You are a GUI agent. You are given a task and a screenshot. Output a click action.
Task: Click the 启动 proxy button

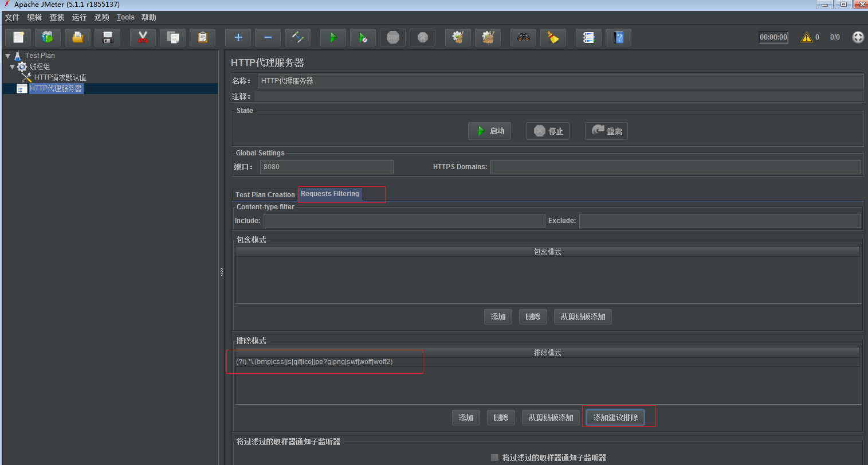click(489, 131)
